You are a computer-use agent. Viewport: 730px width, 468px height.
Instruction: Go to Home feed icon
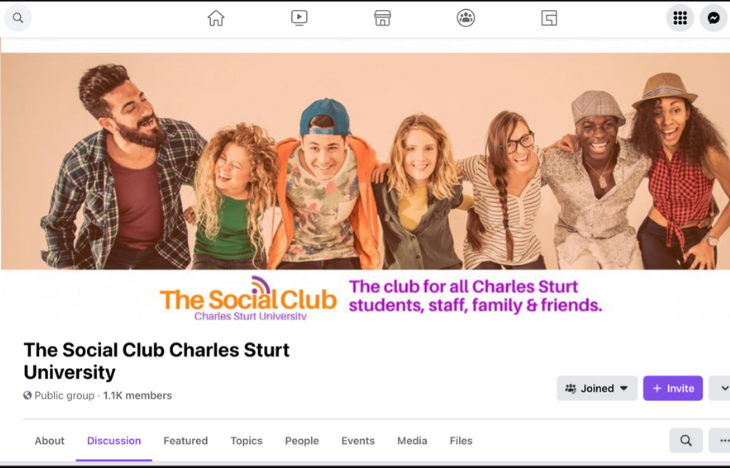pyautogui.click(x=216, y=18)
